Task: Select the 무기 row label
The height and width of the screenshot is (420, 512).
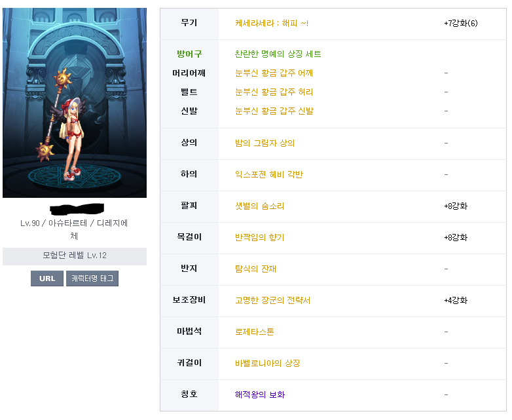Action: [x=189, y=22]
